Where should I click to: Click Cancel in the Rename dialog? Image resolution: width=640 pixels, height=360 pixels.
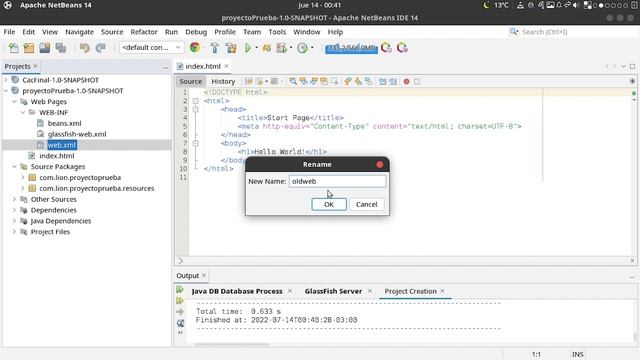367,204
